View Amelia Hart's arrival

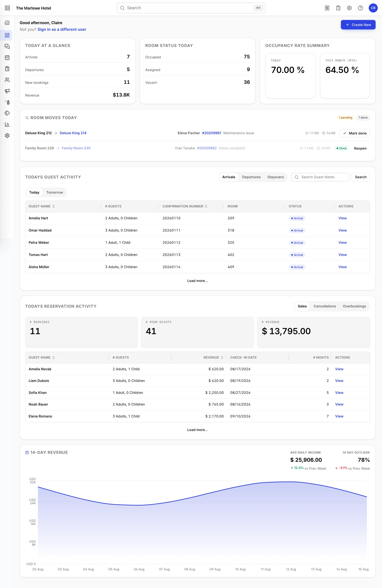coord(342,218)
